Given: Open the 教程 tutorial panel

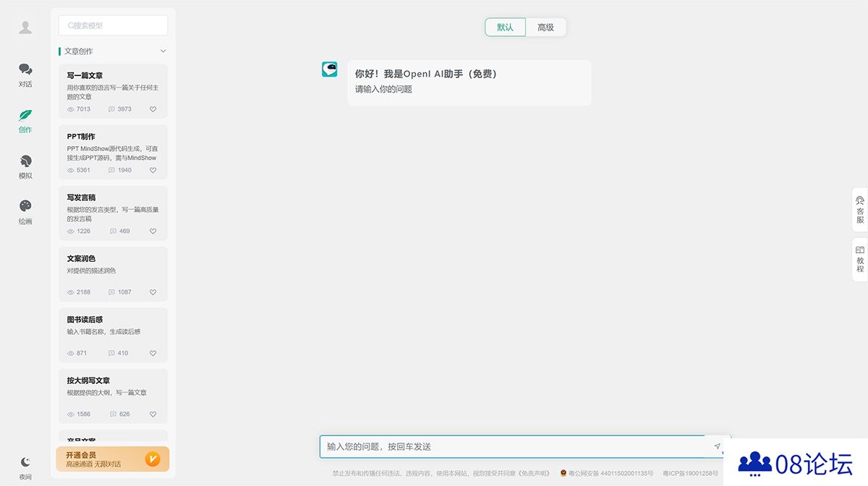Looking at the screenshot, I should pos(860,259).
